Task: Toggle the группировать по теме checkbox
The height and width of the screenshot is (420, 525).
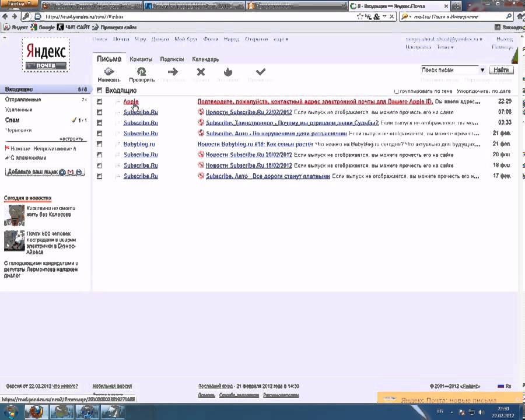Action: tap(397, 91)
